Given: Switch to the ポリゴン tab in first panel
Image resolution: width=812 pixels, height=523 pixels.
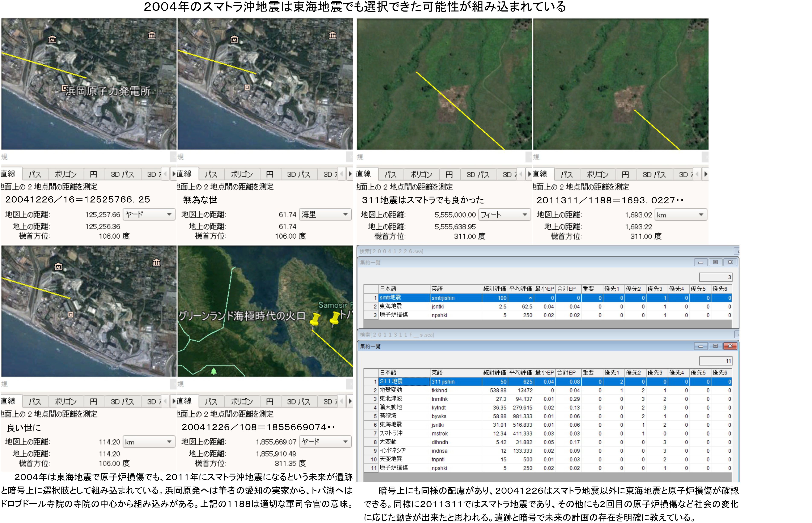Looking at the screenshot, I should (x=65, y=174).
